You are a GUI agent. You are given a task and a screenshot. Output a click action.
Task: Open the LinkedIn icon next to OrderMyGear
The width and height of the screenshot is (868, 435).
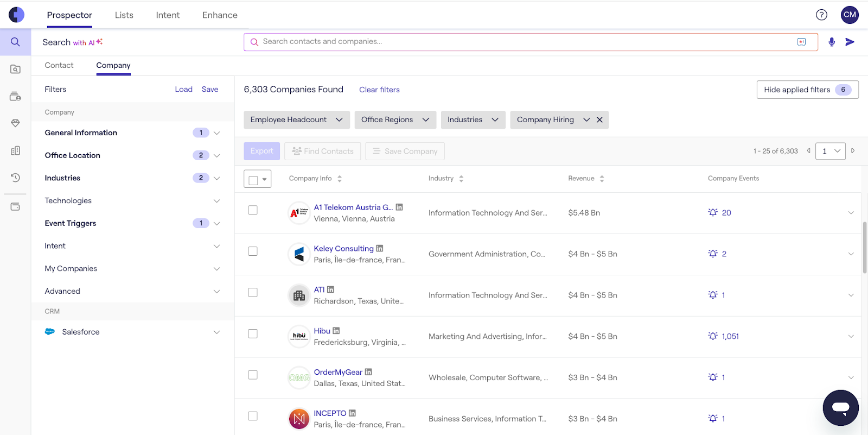pyautogui.click(x=368, y=372)
